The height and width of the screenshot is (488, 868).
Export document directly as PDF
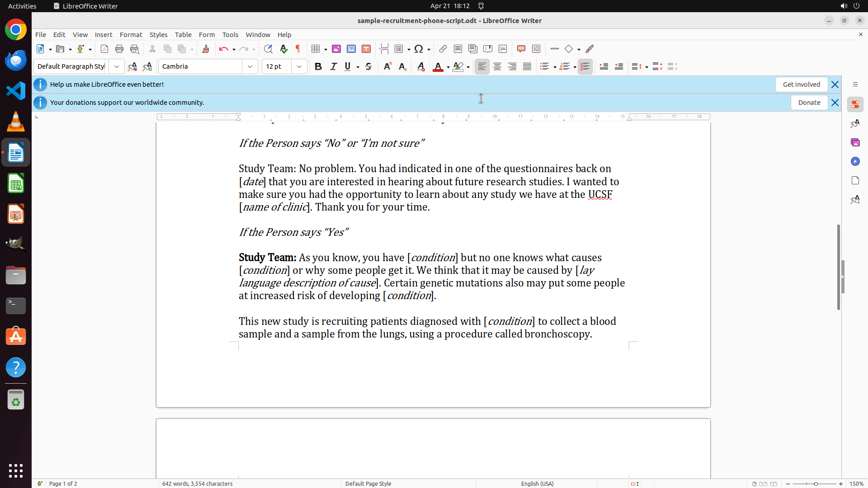point(104,49)
